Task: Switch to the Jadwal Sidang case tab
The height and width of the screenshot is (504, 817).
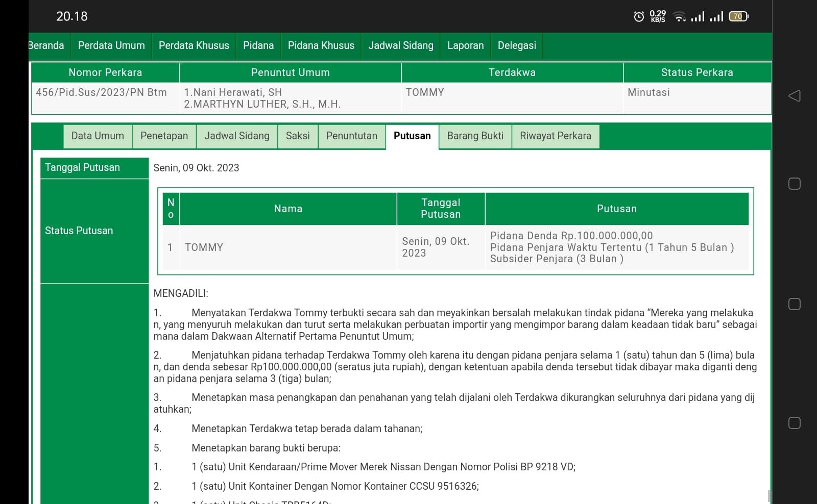Action: click(237, 136)
